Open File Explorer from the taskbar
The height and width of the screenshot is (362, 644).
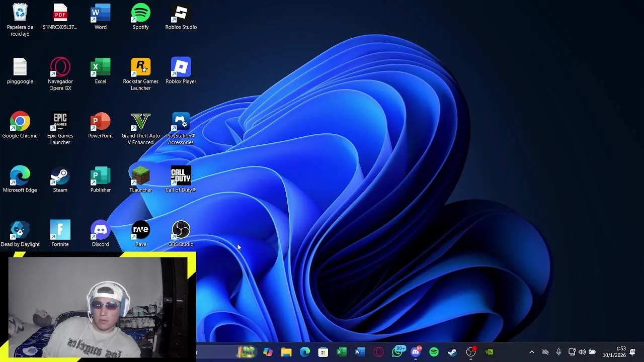pyautogui.click(x=286, y=352)
